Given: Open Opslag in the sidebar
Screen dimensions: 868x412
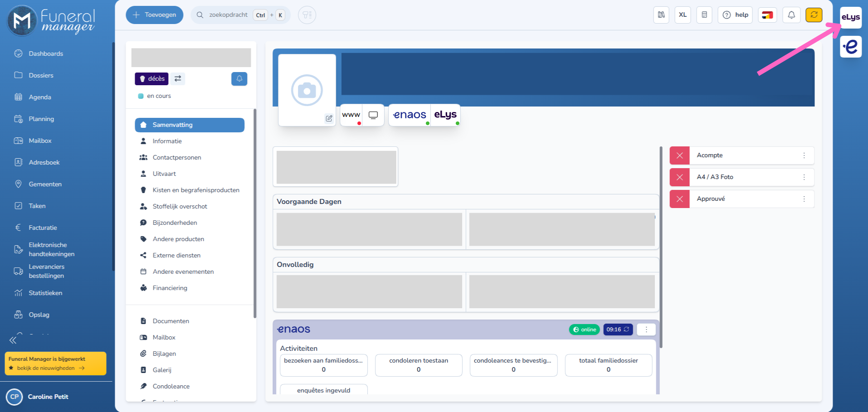Looking at the screenshot, I should tap(39, 315).
